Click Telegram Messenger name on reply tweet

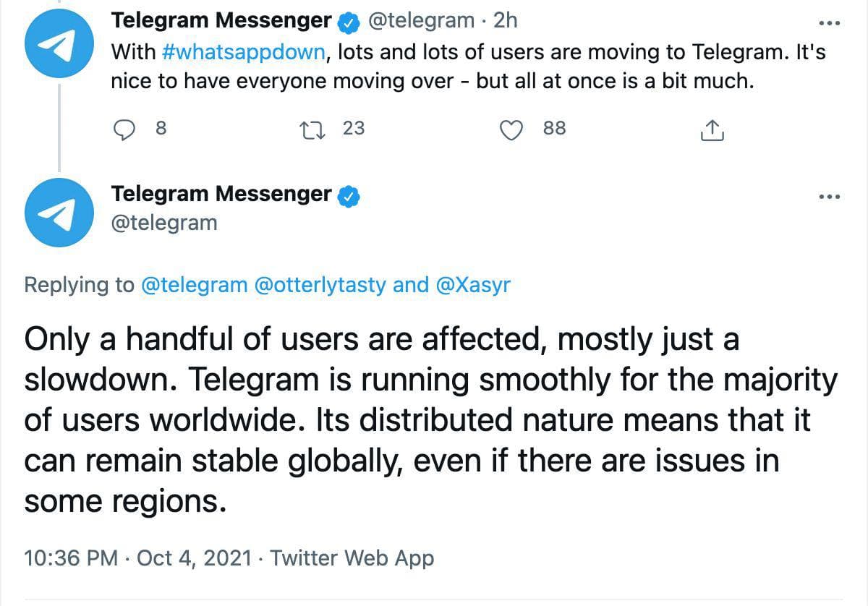tap(221, 194)
